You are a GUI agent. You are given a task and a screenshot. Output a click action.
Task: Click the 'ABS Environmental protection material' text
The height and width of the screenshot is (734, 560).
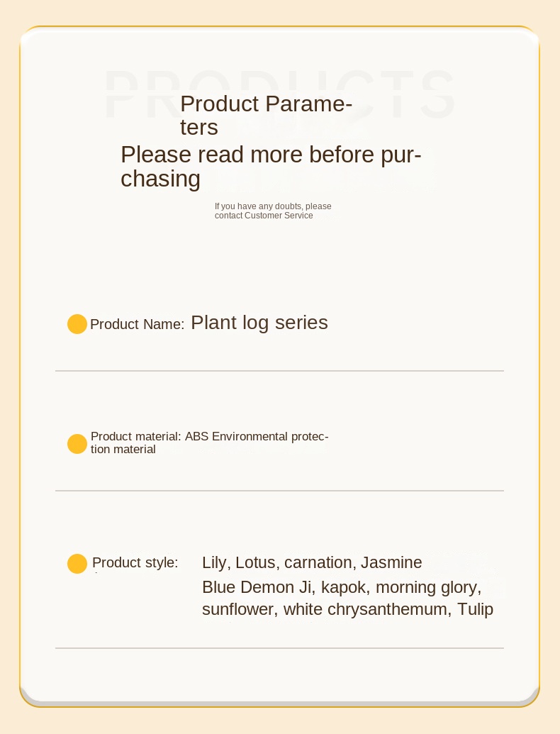click(x=210, y=443)
